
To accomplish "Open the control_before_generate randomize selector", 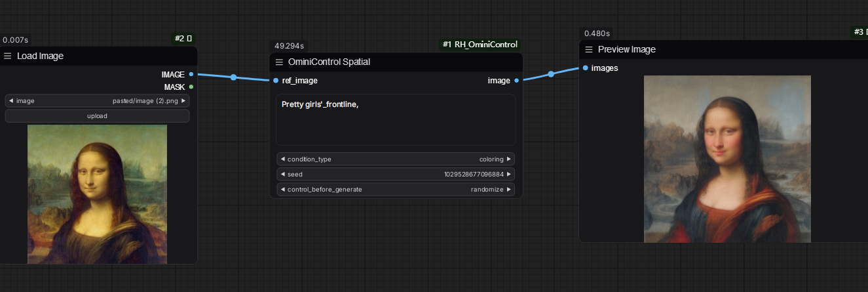I will click(396, 190).
